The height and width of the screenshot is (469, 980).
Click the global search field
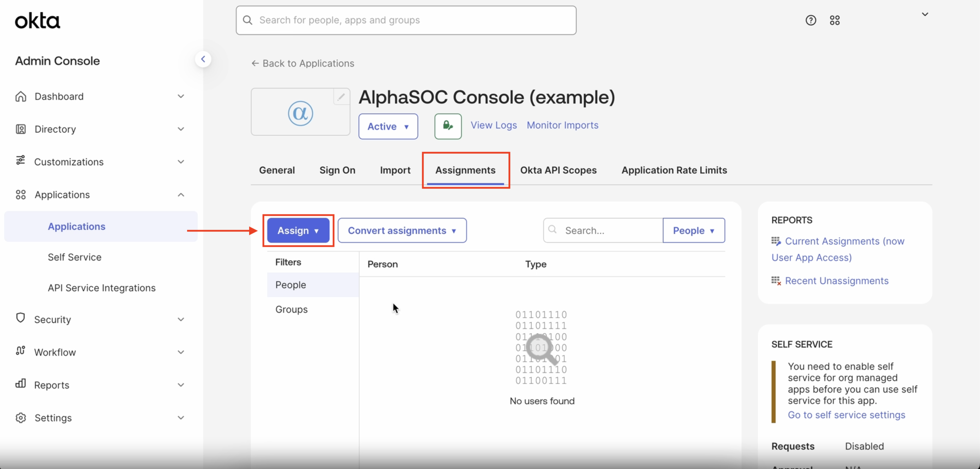point(405,20)
